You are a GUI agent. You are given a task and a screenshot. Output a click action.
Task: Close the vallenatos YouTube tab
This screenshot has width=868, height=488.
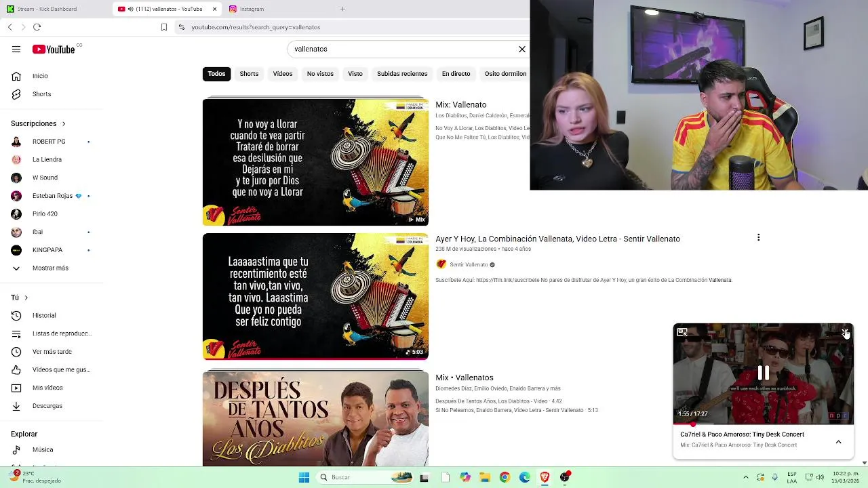[x=214, y=9]
